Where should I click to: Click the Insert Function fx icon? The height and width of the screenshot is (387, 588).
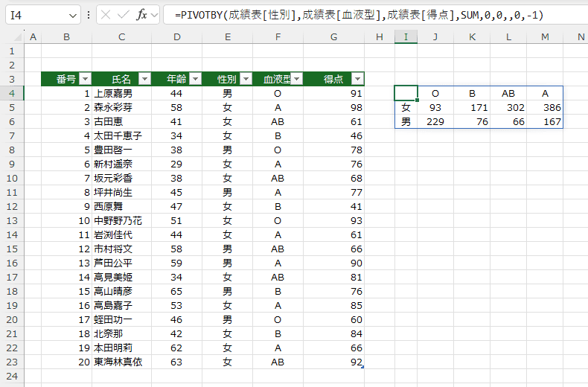(x=141, y=15)
